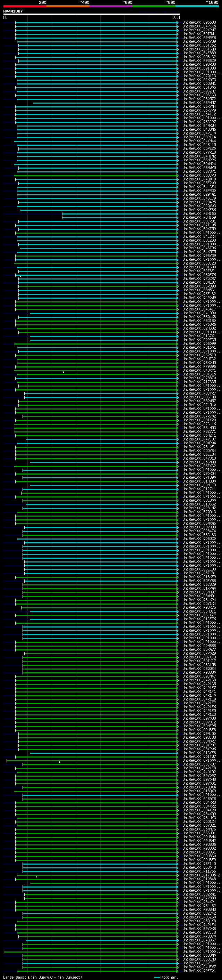Click the alignment bar for UniRef100_A8H165

120,214
